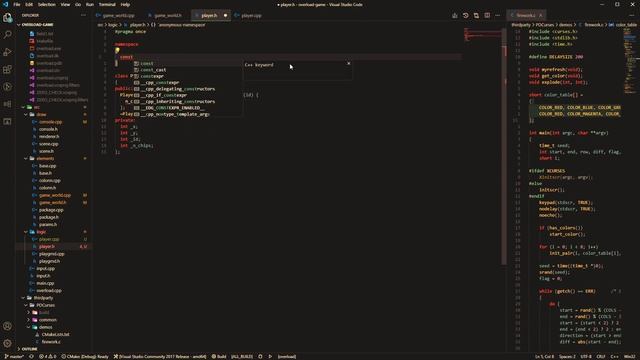
Task: Open the Run and Debug view
Action: 7,52
